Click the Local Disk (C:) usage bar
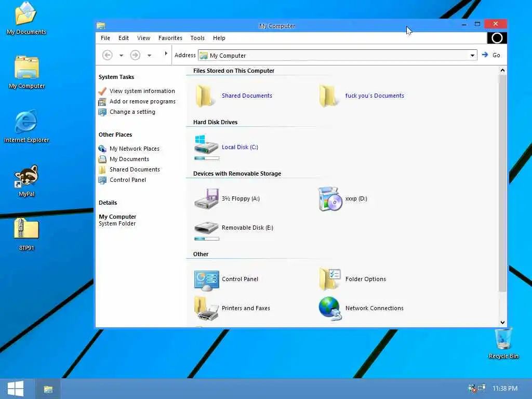This screenshot has width=532, height=399. click(207, 158)
